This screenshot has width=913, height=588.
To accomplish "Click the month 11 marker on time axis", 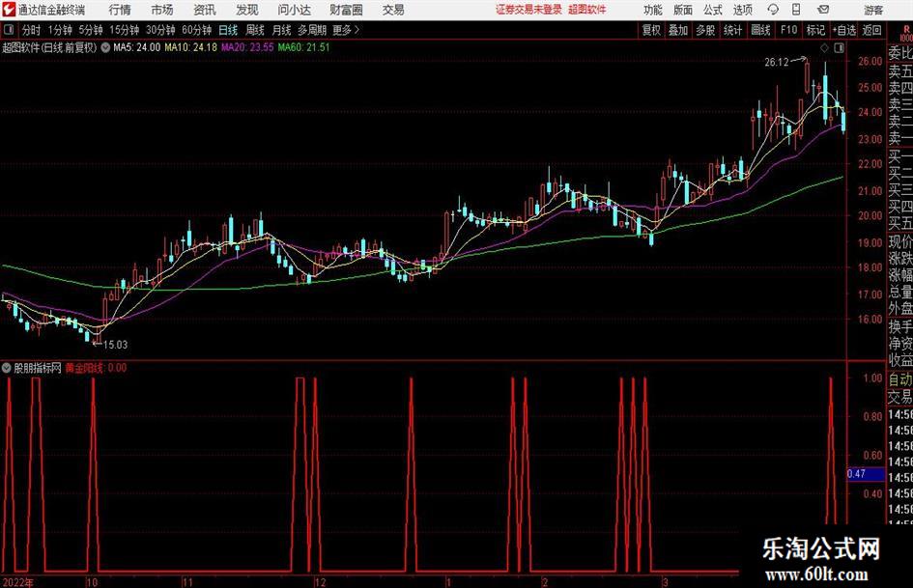I will [x=186, y=582].
